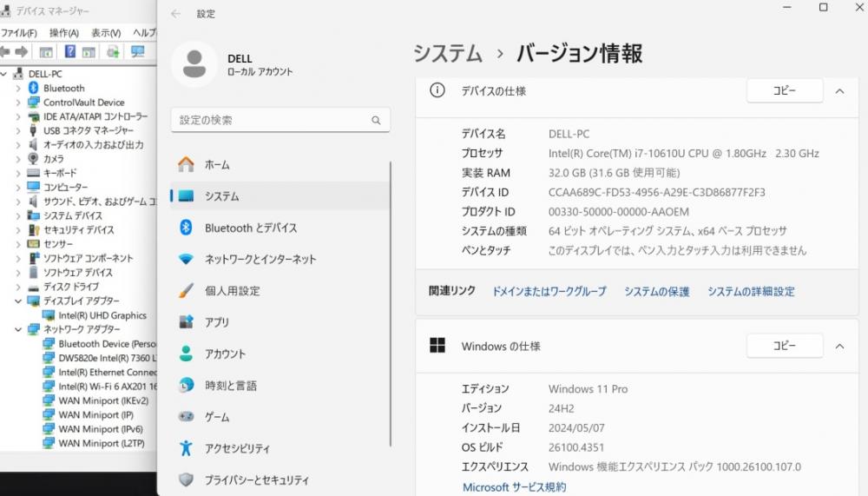Click the search magnifier icon in Settings
This screenshot has width=868, height=496.
coord(376,120)
